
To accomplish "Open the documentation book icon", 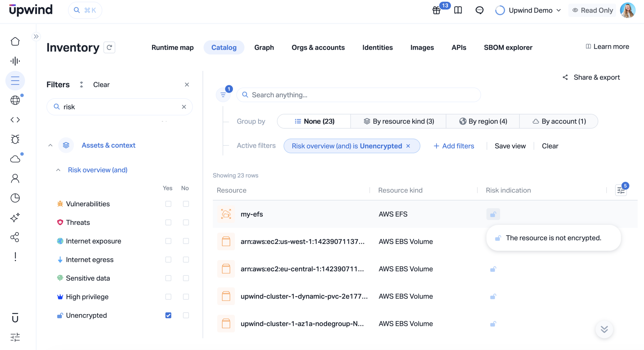I will click(458, 10).
